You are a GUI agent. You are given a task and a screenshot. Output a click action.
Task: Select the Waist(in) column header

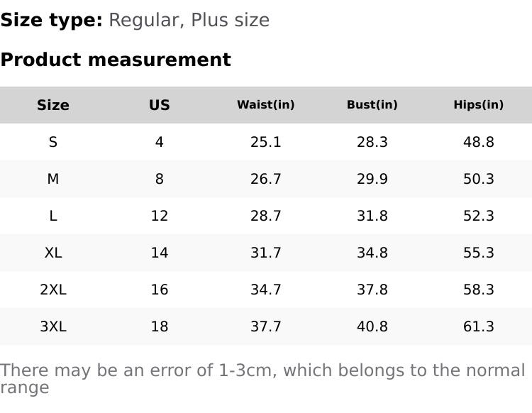coord(266,105)
